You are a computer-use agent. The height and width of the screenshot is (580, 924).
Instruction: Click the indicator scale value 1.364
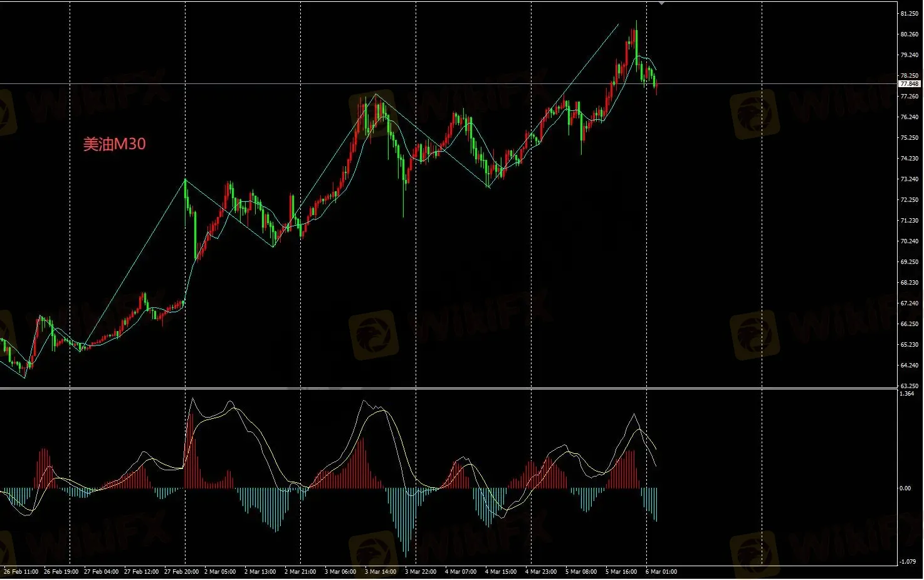pos(906,394)
